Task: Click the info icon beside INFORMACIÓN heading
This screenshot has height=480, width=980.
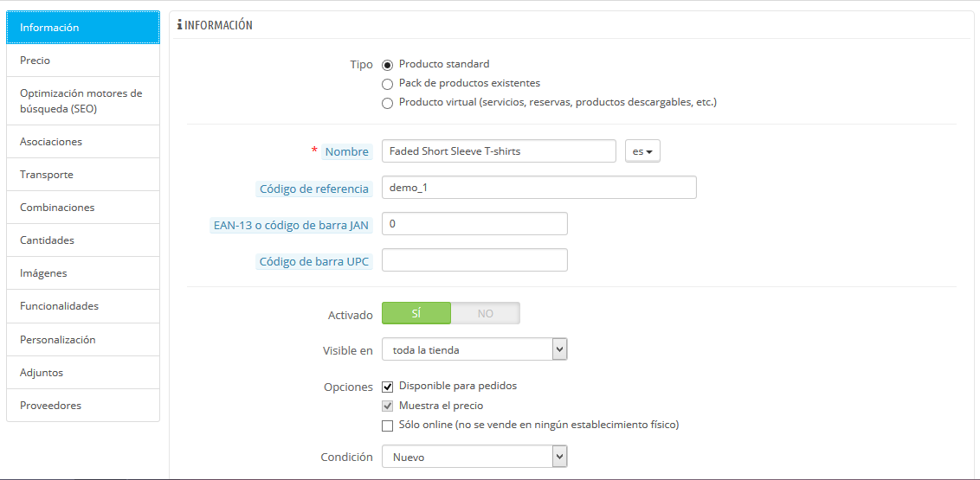Action: [x=180, y=25]
